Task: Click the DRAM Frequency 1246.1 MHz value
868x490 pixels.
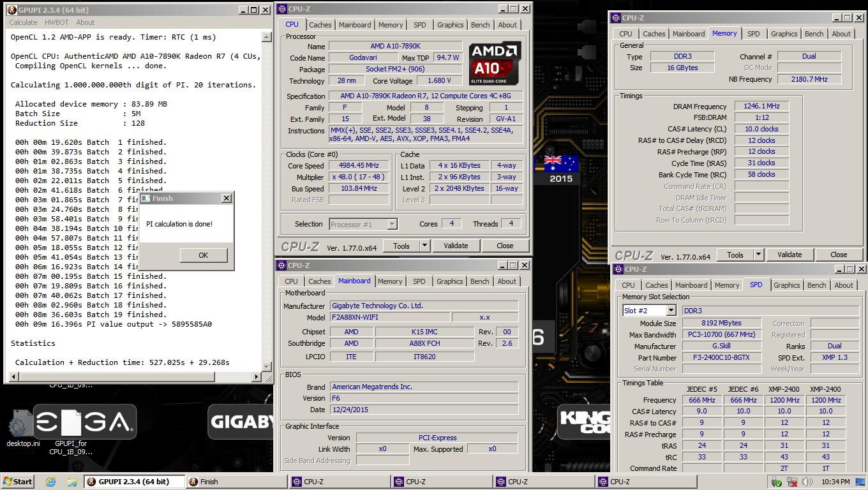Action: (761, 107)
